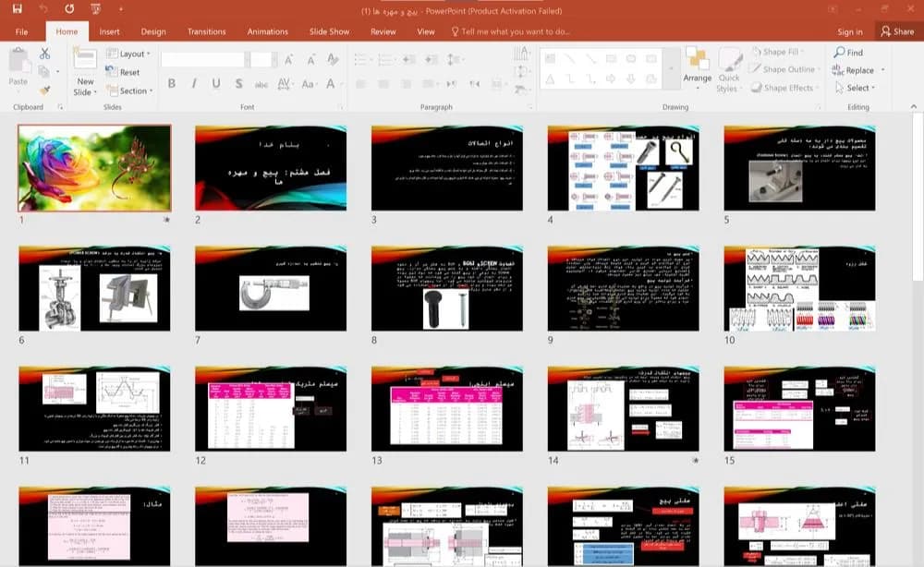Click the Undo arrow in the title bar

click(43, 9)
